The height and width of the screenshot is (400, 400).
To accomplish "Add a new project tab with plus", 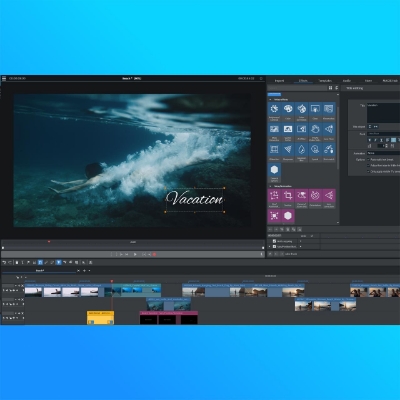I will coord(84,271).
